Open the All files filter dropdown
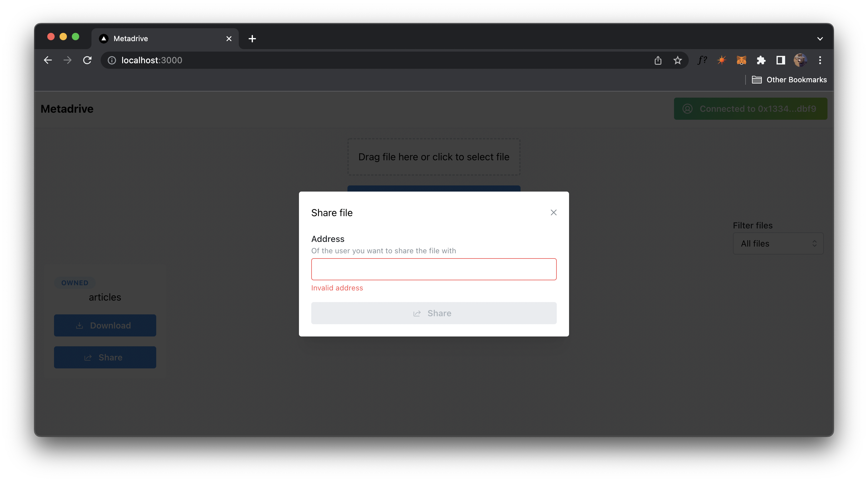The image size is (868, 482). tap(778, 243)
